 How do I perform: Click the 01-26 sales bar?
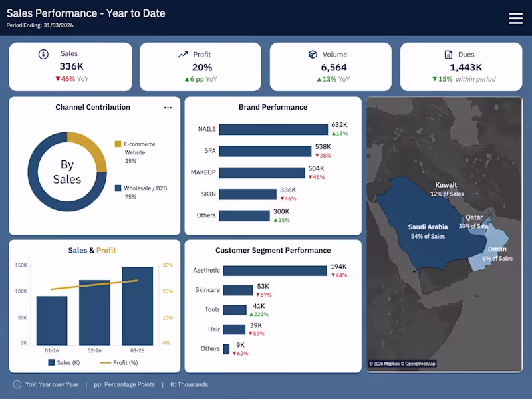coord(52,321)
